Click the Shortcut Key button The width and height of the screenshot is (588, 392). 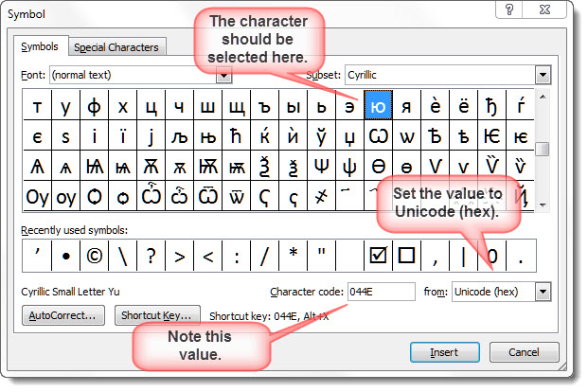pyautogui.click(x=157, y=315)
